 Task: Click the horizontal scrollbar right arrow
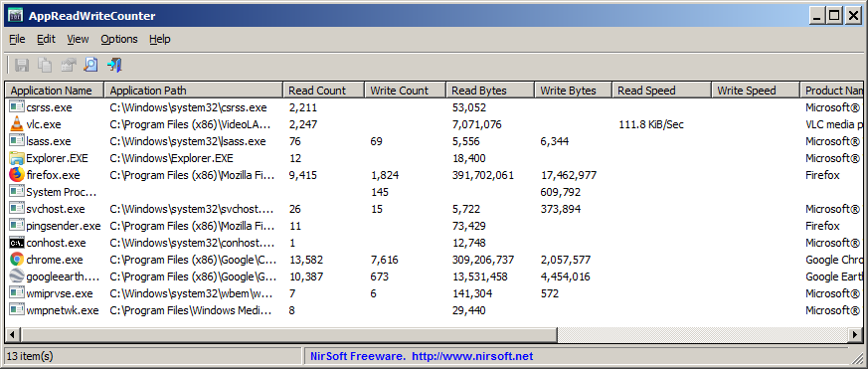click(x=855, y=334)
